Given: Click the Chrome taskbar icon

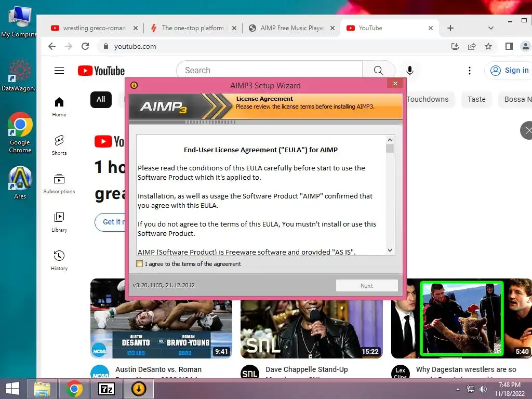Looking at the screenshot, I should [x=74, y=389].
